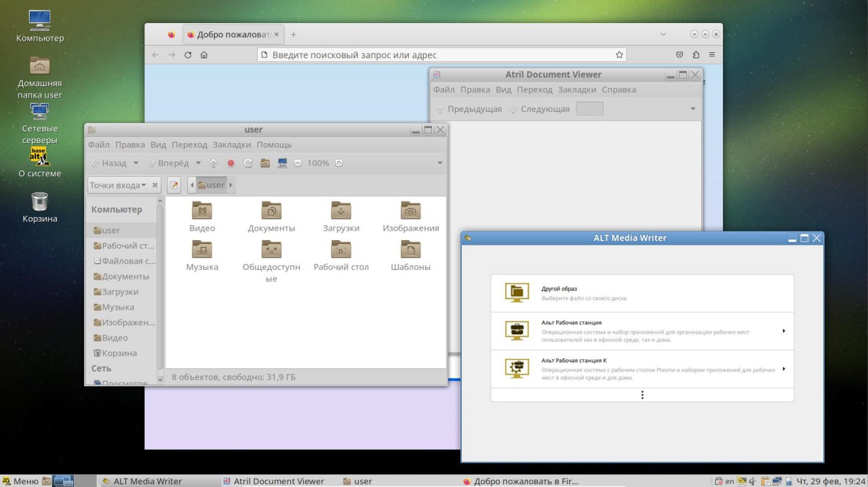Click Вперёд button in file manager
This screenshot has height=487, width=868.
[170, 163]
